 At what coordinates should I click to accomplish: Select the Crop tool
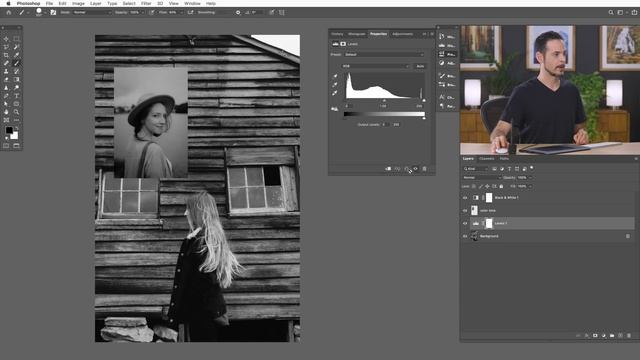[x=6, y=55]
